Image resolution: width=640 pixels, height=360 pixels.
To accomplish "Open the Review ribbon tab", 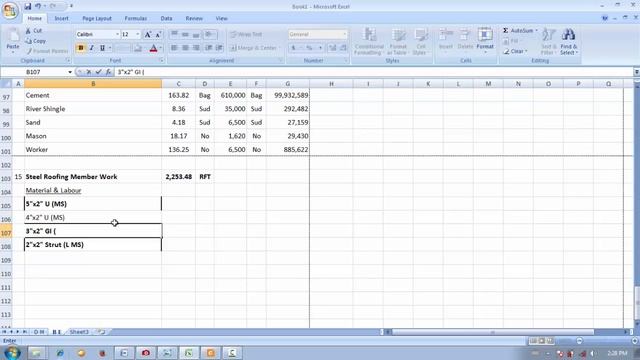I will (x=194, y=18).
